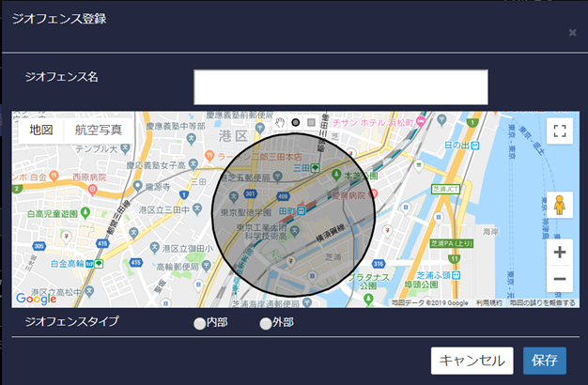The image size is (588, 385).
Task: Open the 利用規約 link
Action: [x=488, y=303]
